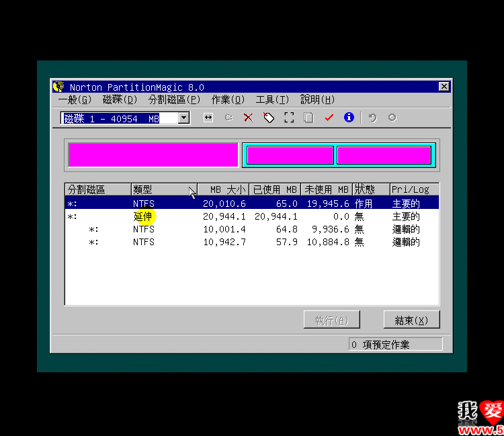The width and height of the screenshot is (504, 436).
Task: Click the 已使用 MB column header
Action: 275,189
